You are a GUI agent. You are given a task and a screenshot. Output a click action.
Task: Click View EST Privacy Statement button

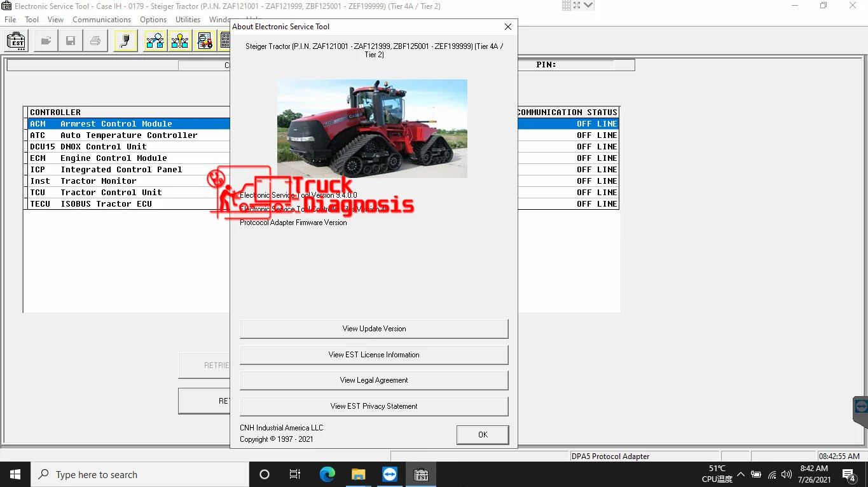click(374, 406)
